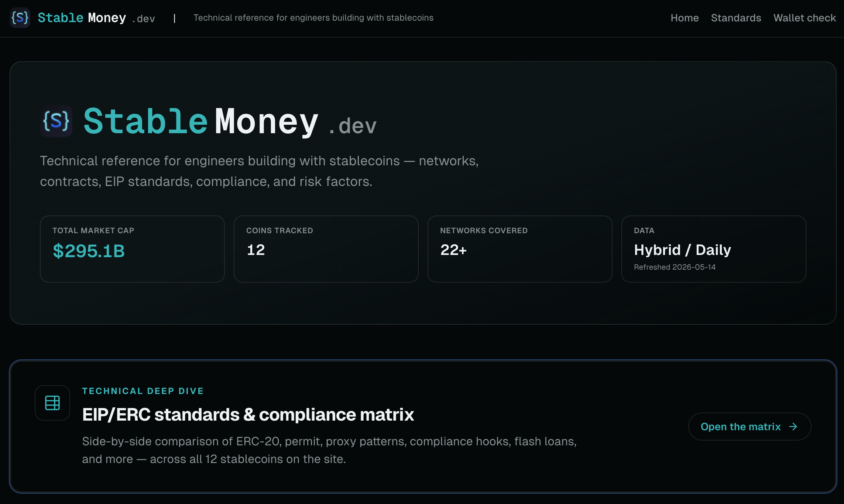Click Stable Money .dev header title
844x504 pixels.
click(x=96, y=18)
